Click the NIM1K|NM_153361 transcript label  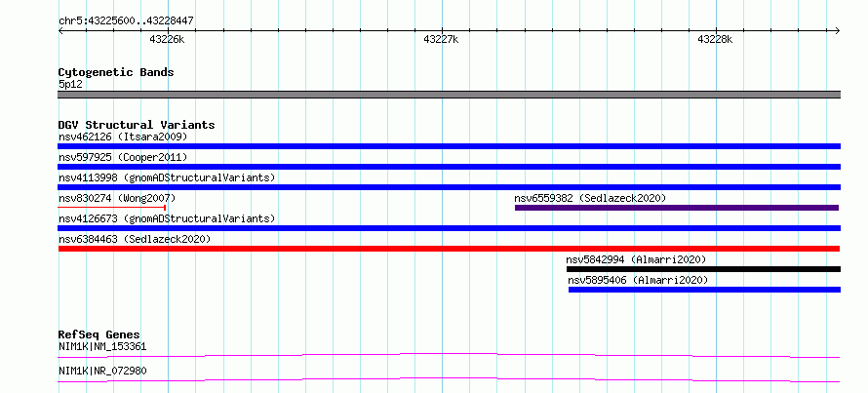coord(102,347)
